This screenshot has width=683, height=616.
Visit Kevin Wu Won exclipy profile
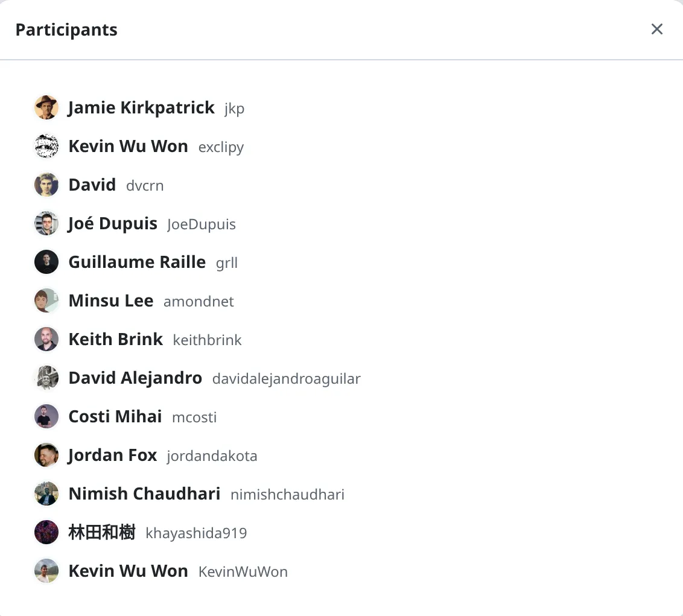[128, 146]
